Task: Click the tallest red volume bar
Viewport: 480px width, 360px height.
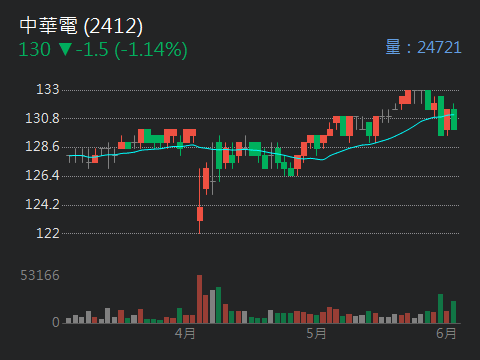Action: [x=199, y=299]
